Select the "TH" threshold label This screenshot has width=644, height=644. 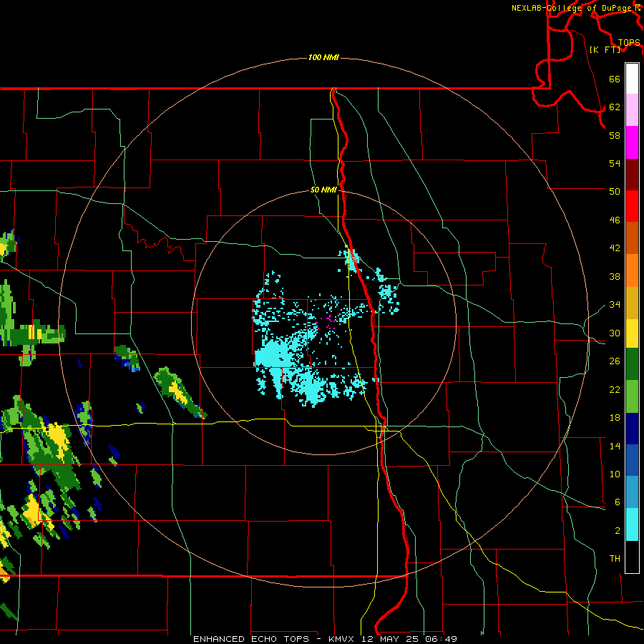pos(615,559)
